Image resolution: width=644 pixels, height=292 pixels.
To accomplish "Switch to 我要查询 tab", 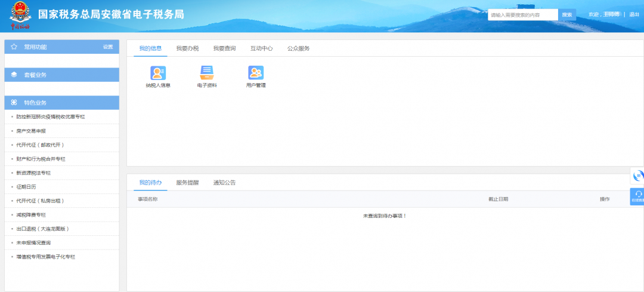I will coord(224,48).
